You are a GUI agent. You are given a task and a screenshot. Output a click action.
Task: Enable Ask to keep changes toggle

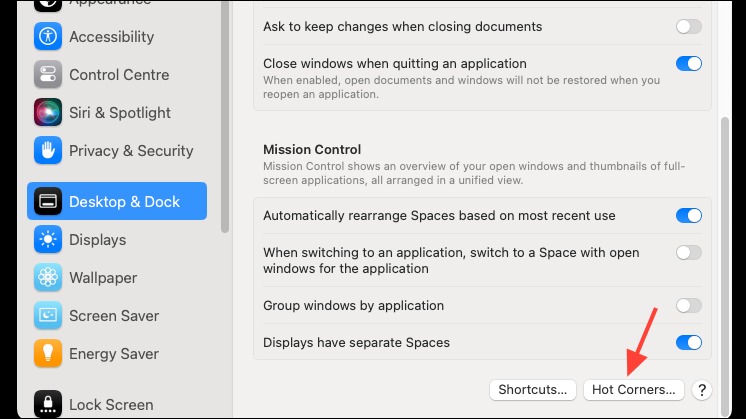click(688, 27)
